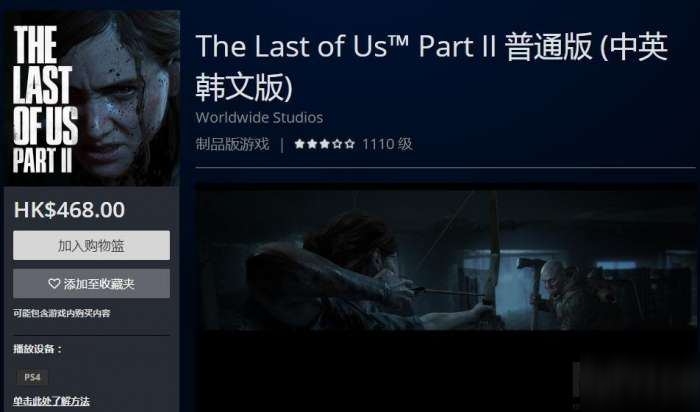The image size is (700, 412).
Task: Click the 播放设备 label
Action: point(38,349)
